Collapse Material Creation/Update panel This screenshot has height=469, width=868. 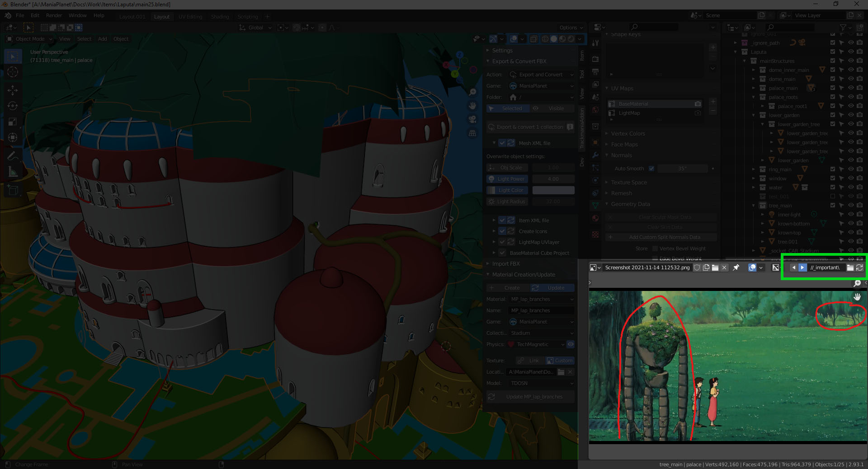click(x=524, y=275)
